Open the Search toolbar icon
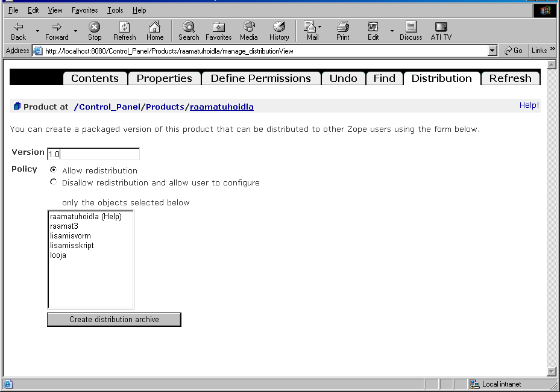The image size is (560, 392). point(189,31)
